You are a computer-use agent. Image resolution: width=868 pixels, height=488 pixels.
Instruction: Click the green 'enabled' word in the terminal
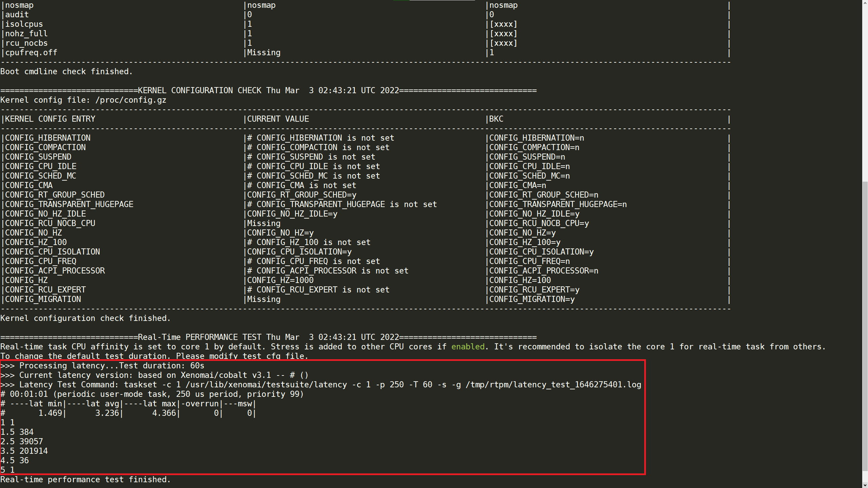(468, 347)
